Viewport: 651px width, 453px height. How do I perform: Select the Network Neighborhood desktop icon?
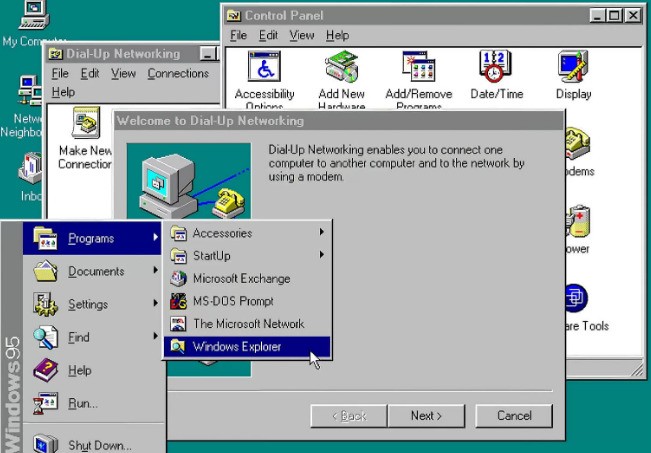(x=30, y=91)
